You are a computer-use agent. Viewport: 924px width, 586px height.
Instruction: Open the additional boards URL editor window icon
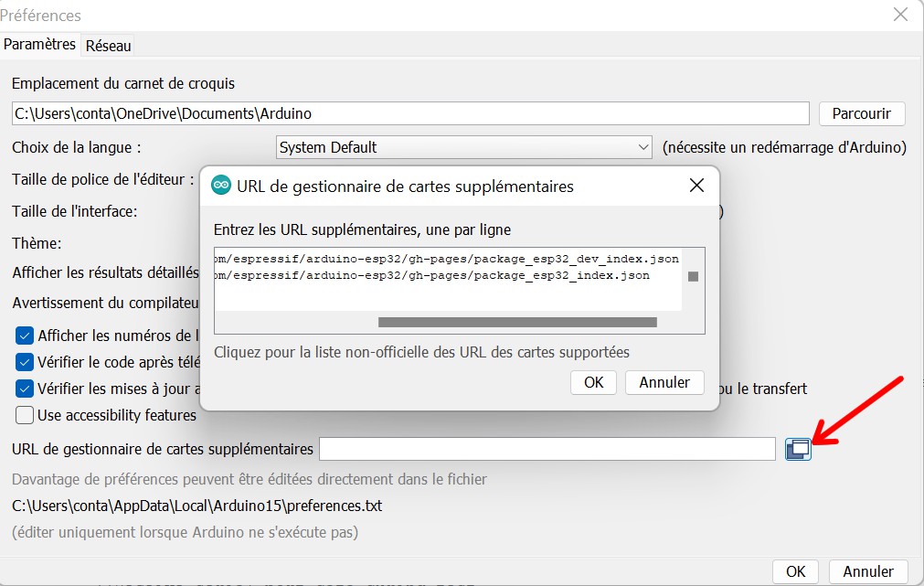tap(798, 449)
